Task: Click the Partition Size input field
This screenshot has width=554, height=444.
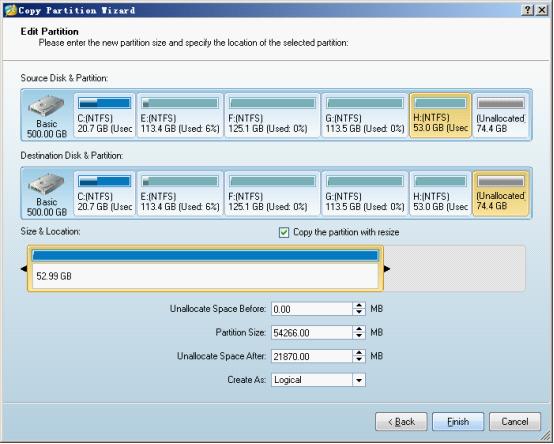Action: 312,333
